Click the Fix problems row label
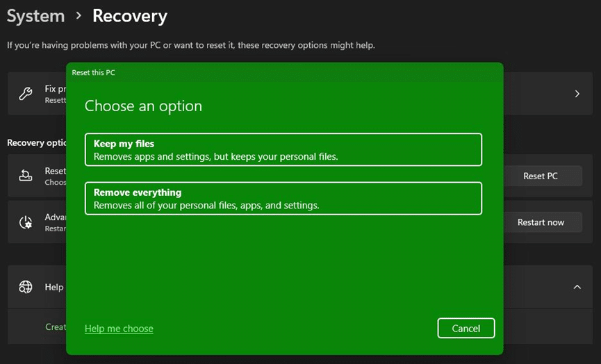Image resolution: width=601 pixels, height=364 pixels. 55,90
